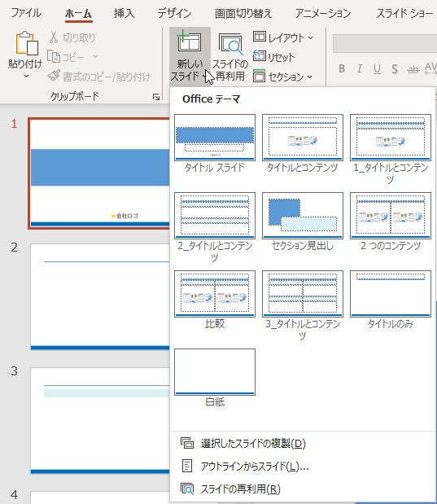Open the Design (デザイン) ribbon tab
The image size is (437, 504).
[x=174, y=13]
